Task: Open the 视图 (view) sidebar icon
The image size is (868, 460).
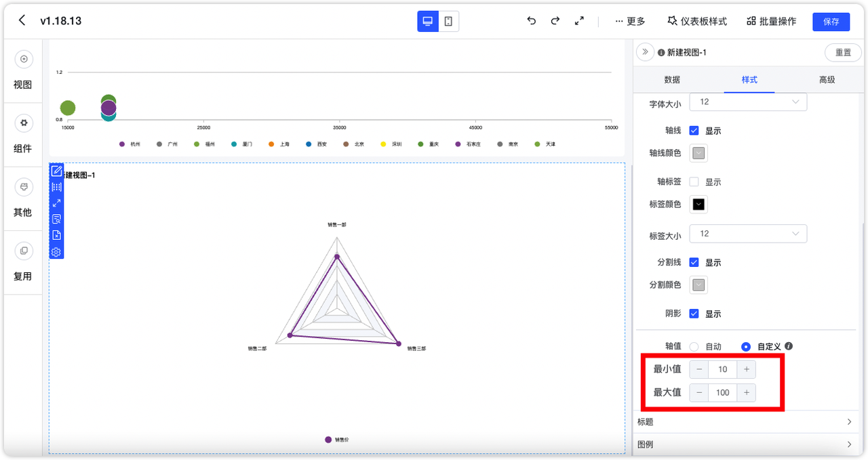Action: [24, 60]
